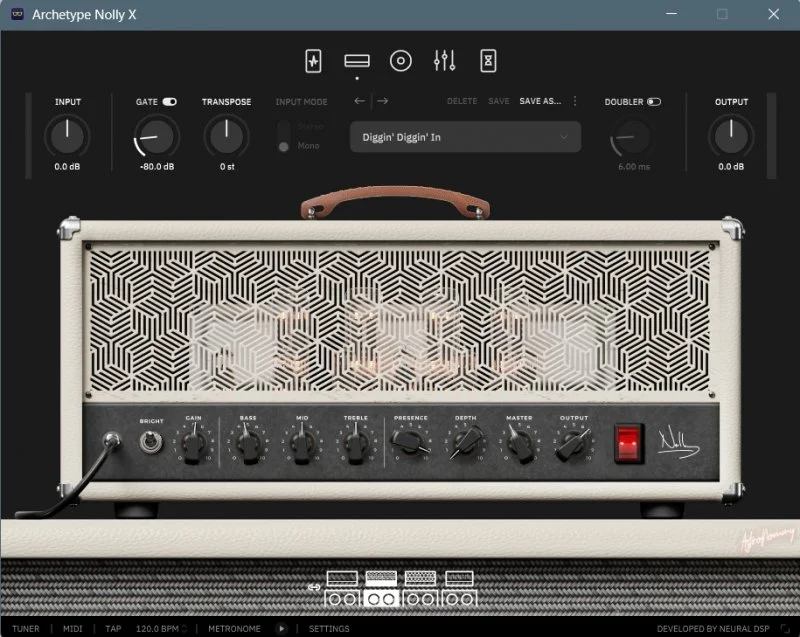Select the first amp head thumbnail
Viewport: 800px width, 637px height.
tap(342, 578)
